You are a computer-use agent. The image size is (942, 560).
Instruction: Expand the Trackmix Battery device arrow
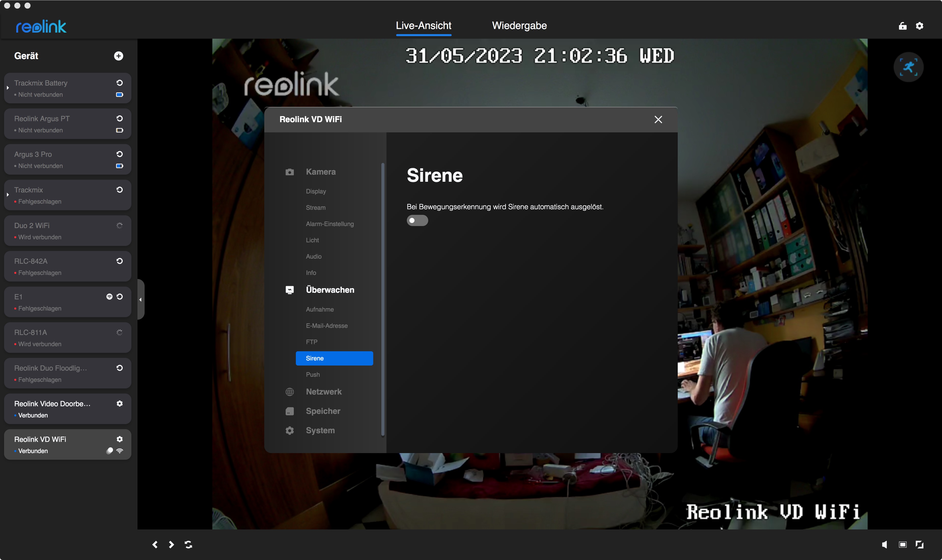point(8,88)
